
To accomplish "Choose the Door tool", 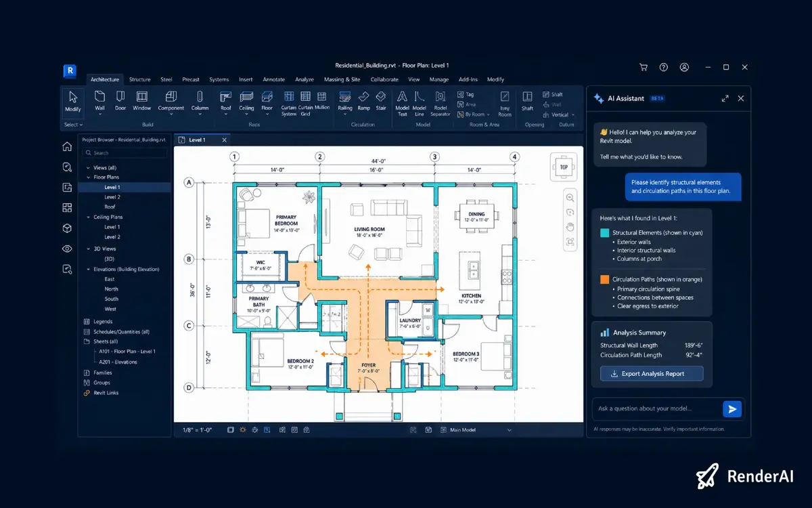I will 120,101.
